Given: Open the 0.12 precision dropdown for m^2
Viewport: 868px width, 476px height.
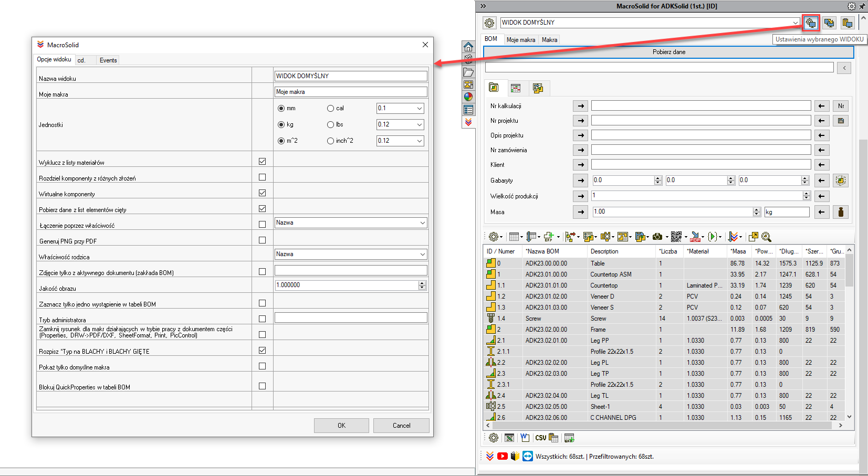Looking at the screenshot, I should point(419,141).
